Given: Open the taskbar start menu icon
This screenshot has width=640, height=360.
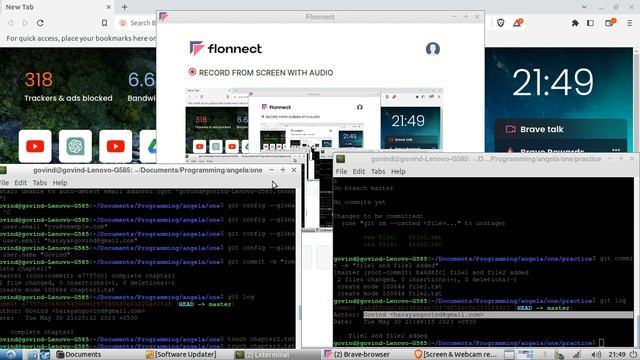Looking at the screenshot, I should (11, 354).
